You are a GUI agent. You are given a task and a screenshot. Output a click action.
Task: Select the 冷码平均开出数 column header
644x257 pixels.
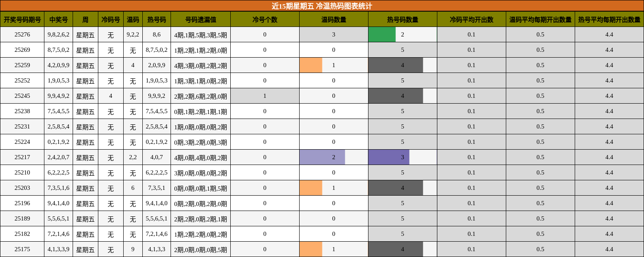[471, 19]
